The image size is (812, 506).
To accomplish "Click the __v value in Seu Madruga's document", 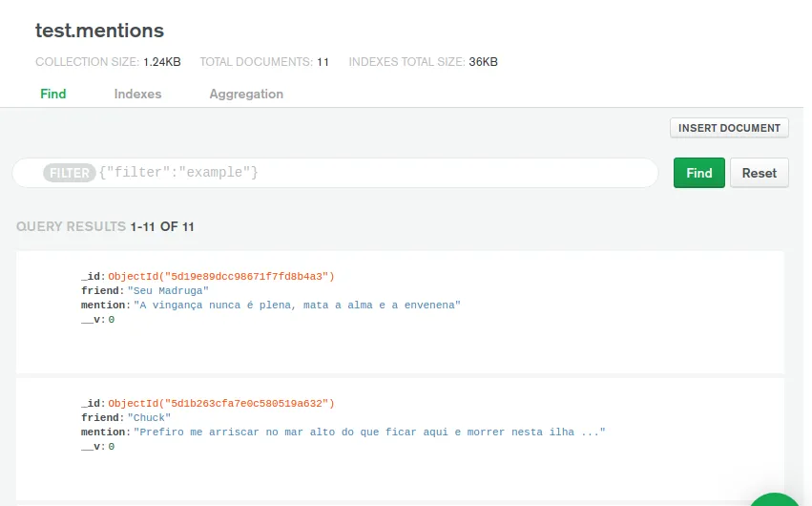I will [x=111, y=320].
